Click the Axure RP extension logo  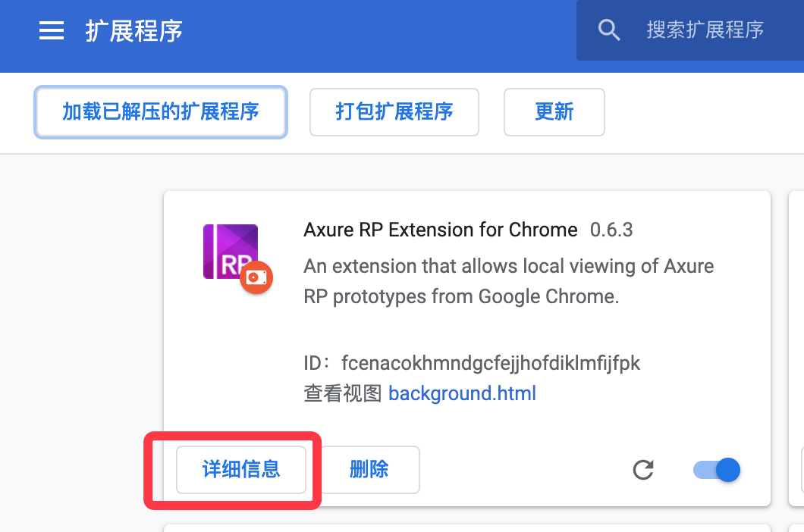231,251
